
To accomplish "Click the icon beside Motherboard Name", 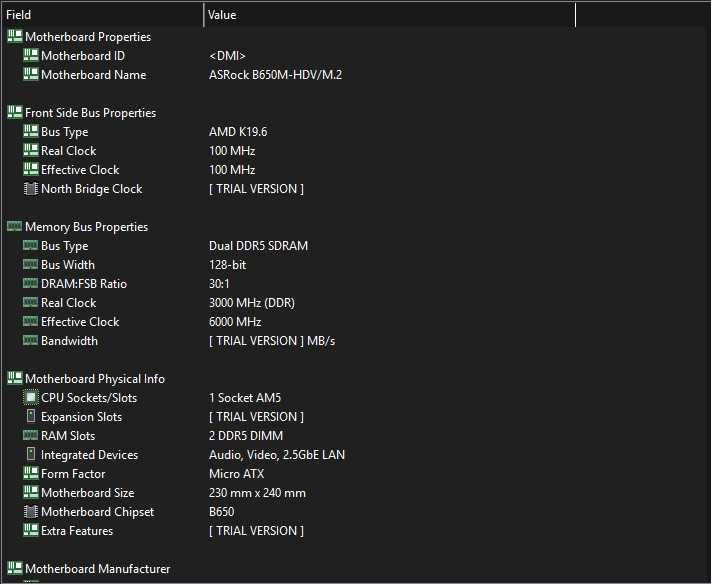I will (x=30, y=74).
